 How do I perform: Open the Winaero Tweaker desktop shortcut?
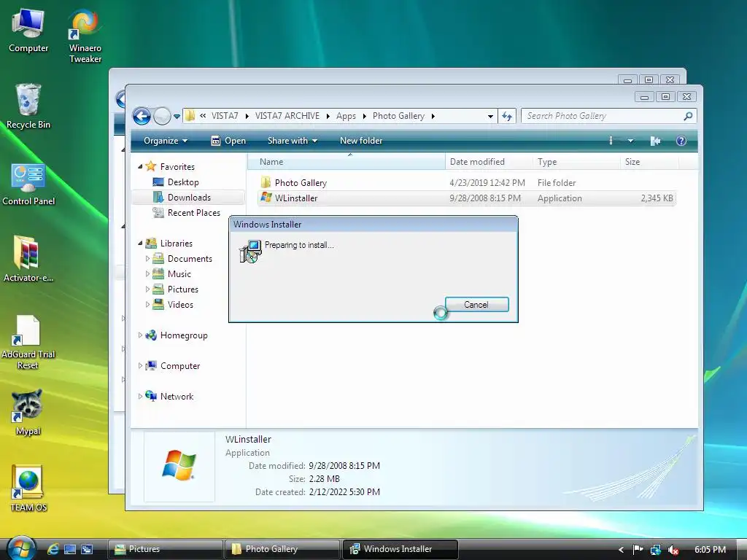click(85, 36)
